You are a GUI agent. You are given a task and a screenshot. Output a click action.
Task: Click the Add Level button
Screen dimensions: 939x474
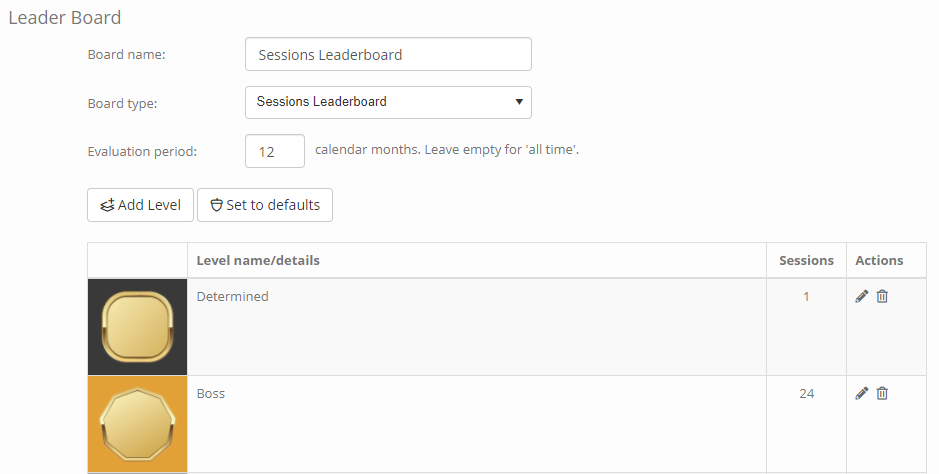[140, 205]
